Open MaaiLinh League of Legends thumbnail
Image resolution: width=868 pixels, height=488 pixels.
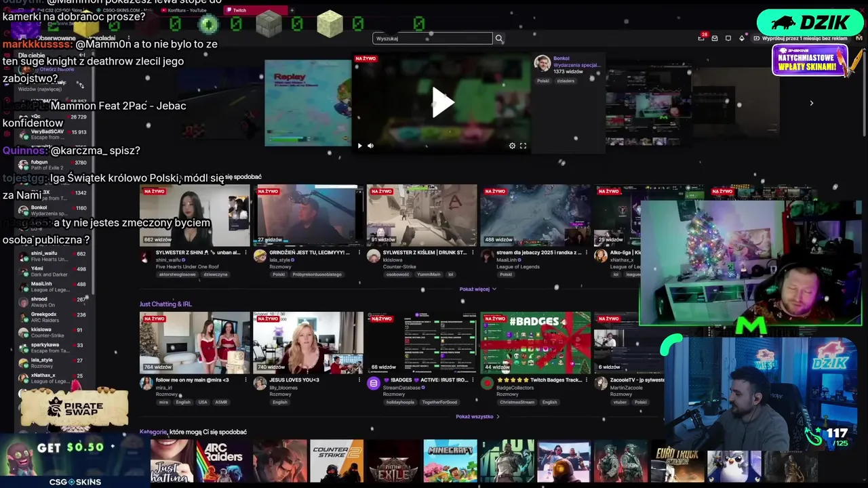pyautogui.click(x=535, y=215)
